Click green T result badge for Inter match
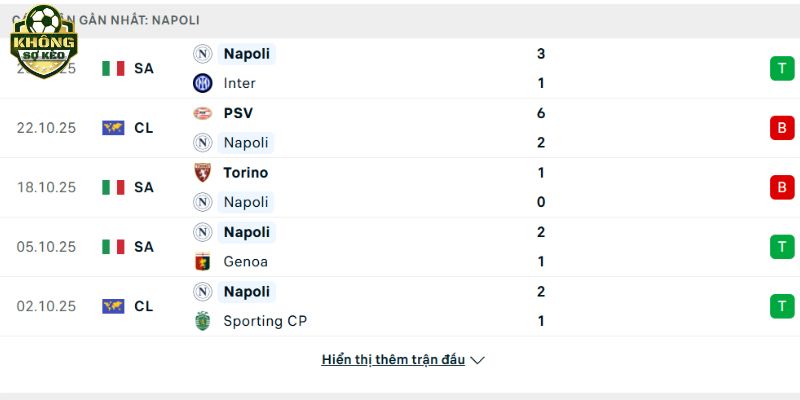 781,68
